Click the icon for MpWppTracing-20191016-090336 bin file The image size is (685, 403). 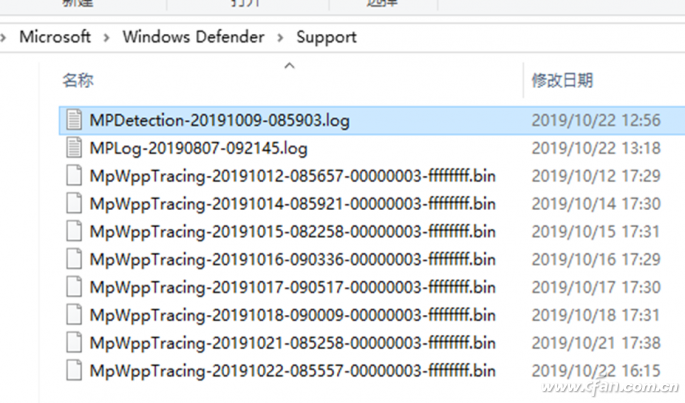[73, 259]
